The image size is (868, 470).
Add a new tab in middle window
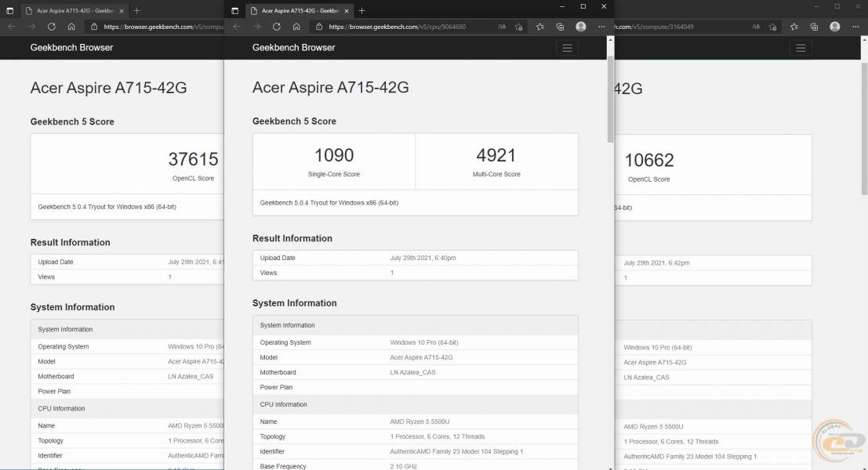click(x=362, y=10)
